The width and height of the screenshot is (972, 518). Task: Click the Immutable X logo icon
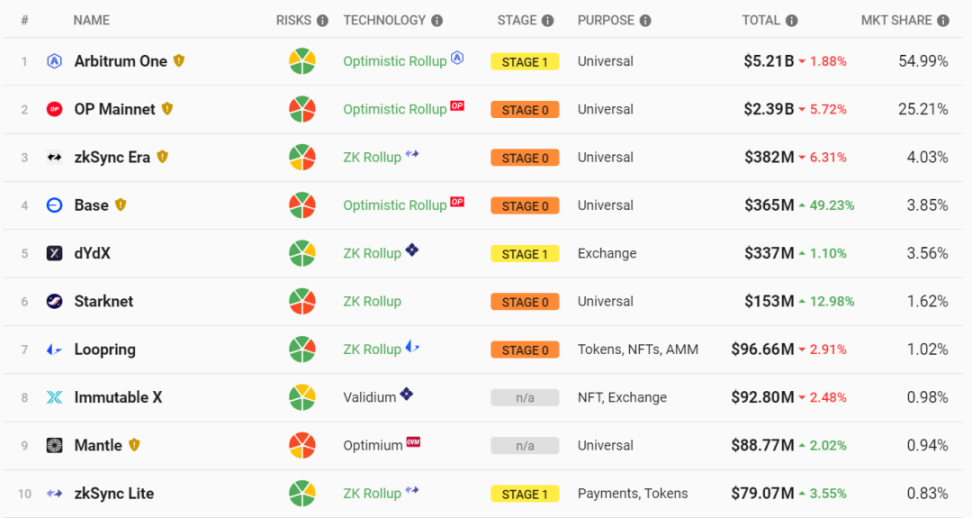click(55, 397)
